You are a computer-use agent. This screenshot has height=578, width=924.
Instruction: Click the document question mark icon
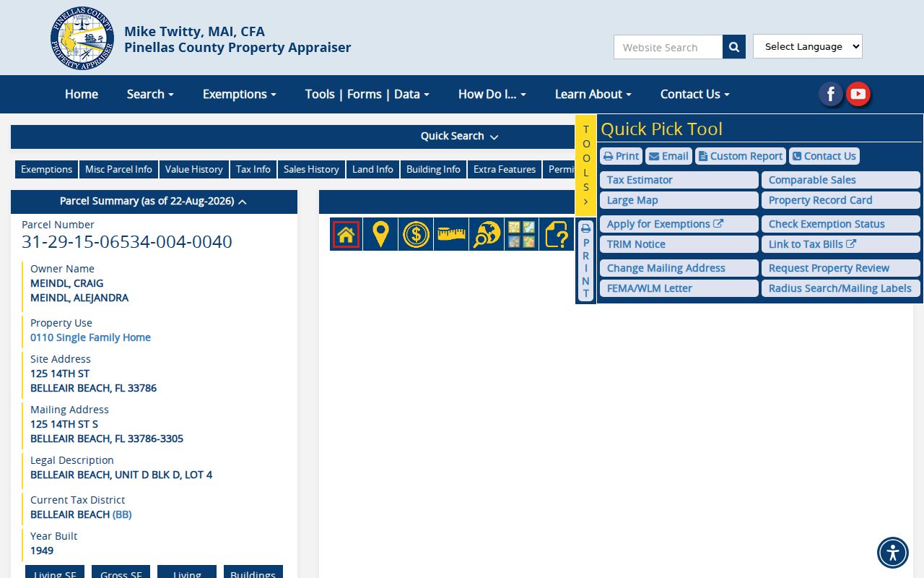click(557, 234)
